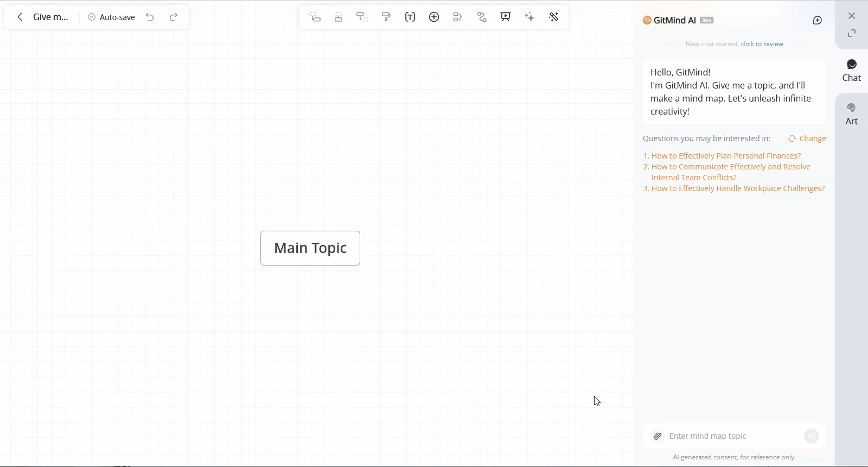Screen dimensions: 868x467
Task: Redo the last action
Action: pyautogui.click(x=174, y=17)
